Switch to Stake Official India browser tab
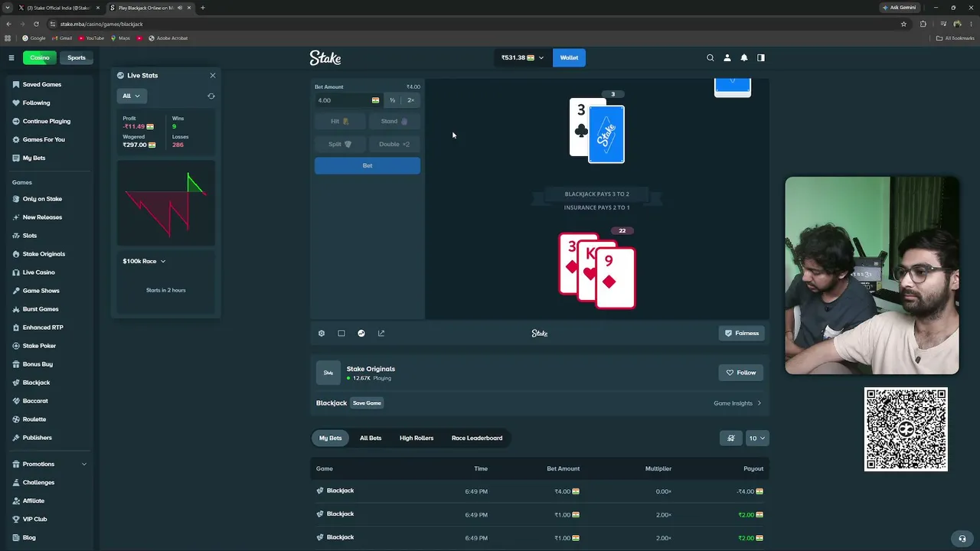980x551 pixels. point(60,8)
